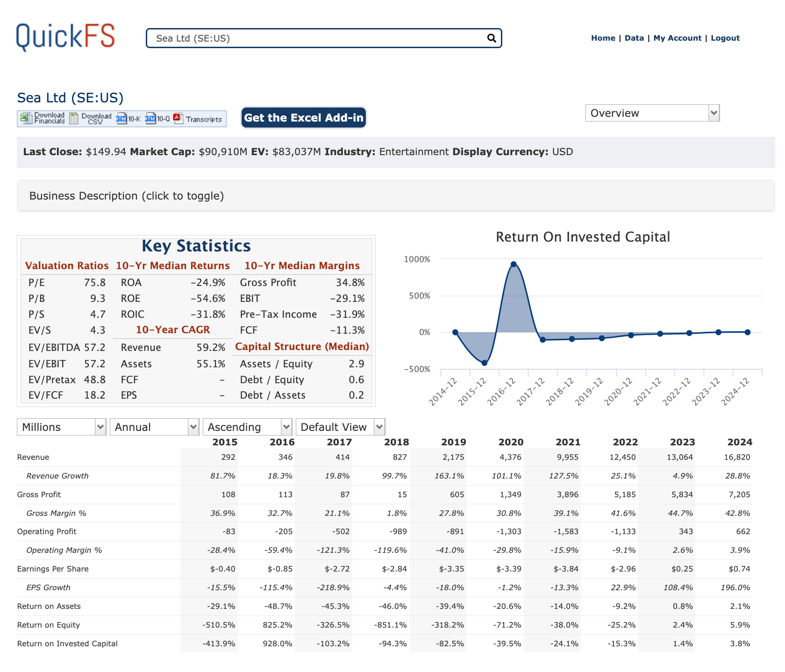The height and width of the screenshot is (672, 785).
Task: Open Data in top navigation
Action: 634,38
